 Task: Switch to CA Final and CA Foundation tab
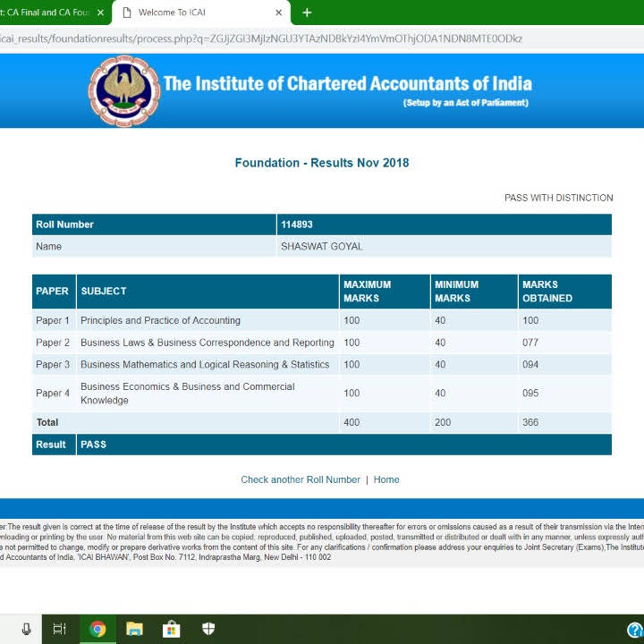pos(45,13)
